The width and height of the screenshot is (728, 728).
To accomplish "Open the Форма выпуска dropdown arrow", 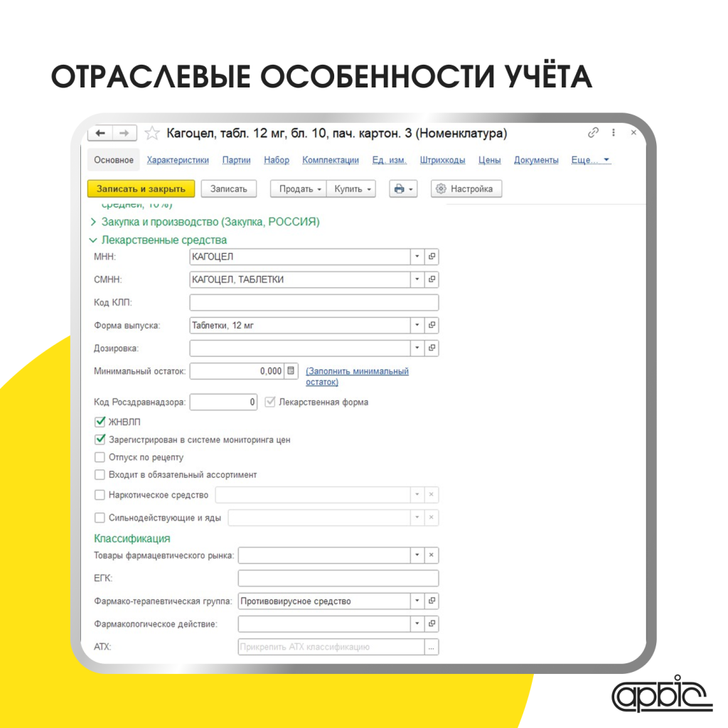I will click(417, 325).
